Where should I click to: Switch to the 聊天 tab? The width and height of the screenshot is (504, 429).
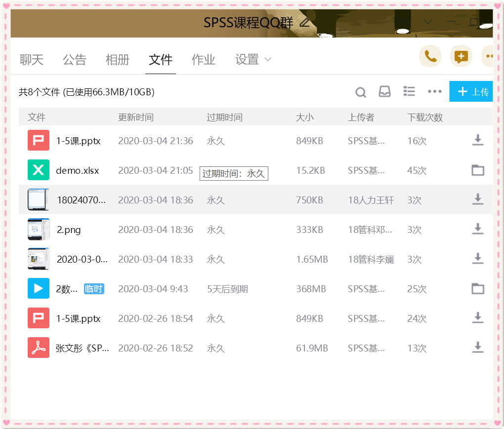tap(32, 60)
